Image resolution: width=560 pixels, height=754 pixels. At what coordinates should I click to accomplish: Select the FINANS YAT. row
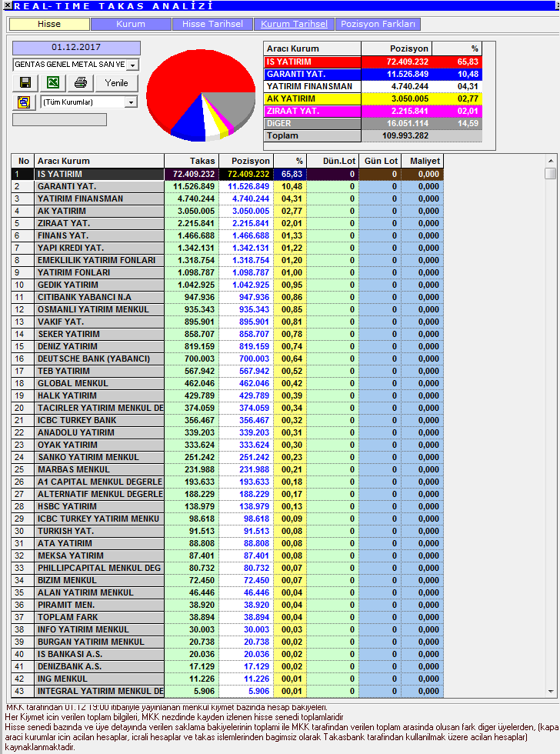point(227,235)
